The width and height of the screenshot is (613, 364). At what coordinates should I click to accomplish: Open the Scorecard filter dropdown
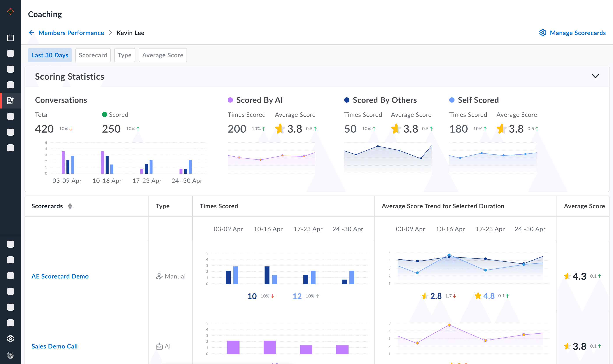coord(93,55)
